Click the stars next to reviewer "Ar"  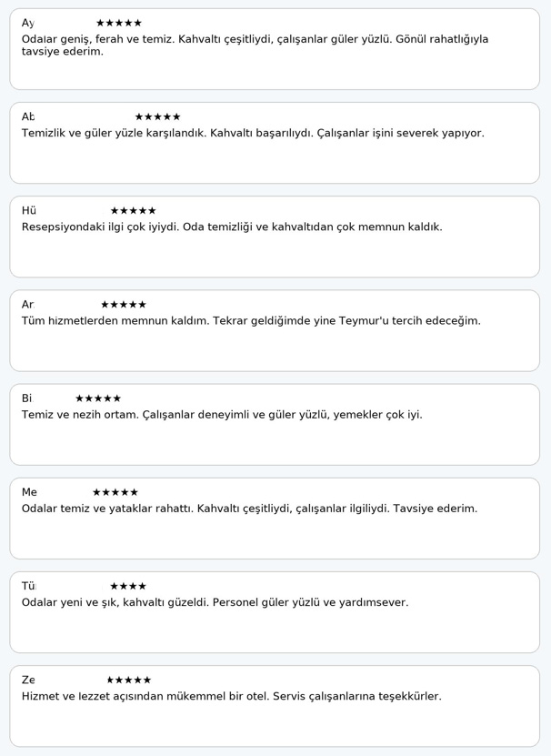(123, 305)
